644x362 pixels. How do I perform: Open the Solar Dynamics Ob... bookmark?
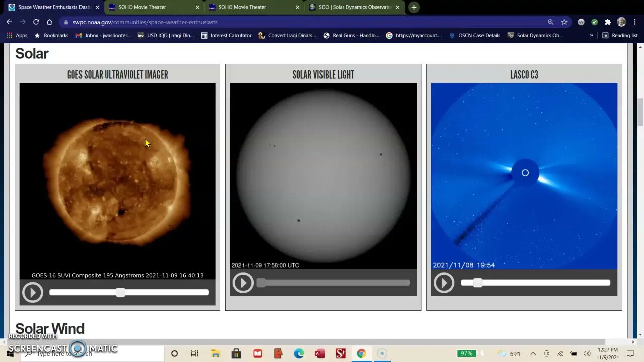[x=535, y=35]
